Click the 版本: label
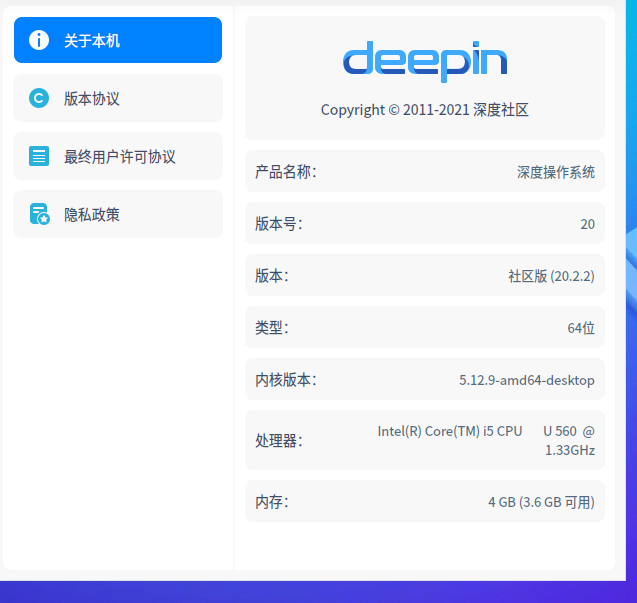This screenshot has width=637, height=603. click(x=272, y=276)
